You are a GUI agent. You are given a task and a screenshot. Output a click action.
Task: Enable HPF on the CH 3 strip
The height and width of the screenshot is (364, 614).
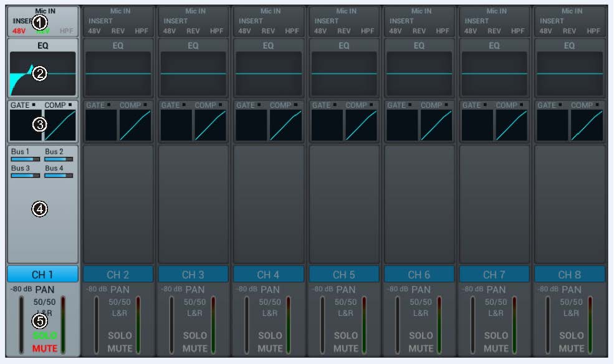pos(216,31)
